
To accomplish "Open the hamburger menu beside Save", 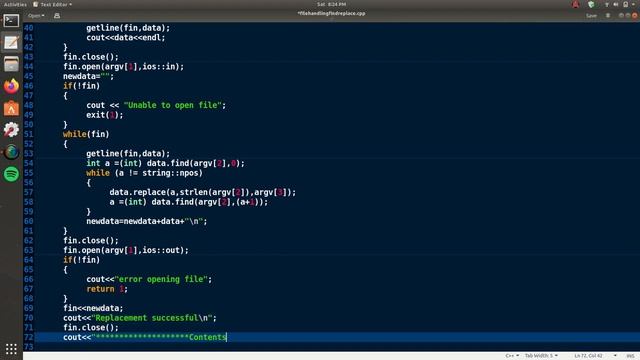I will (x=608, y=16).
